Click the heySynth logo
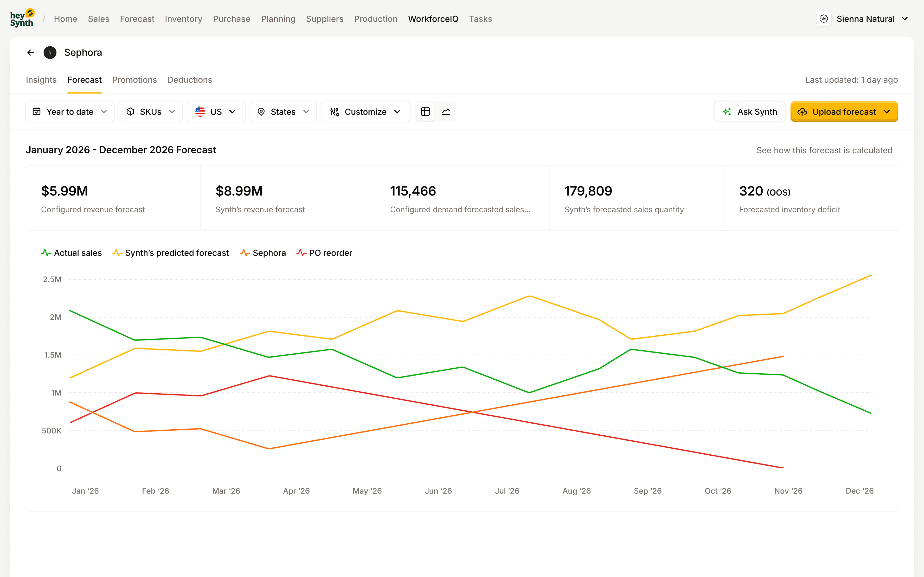The image size is (924, 577). click(22, 18)
